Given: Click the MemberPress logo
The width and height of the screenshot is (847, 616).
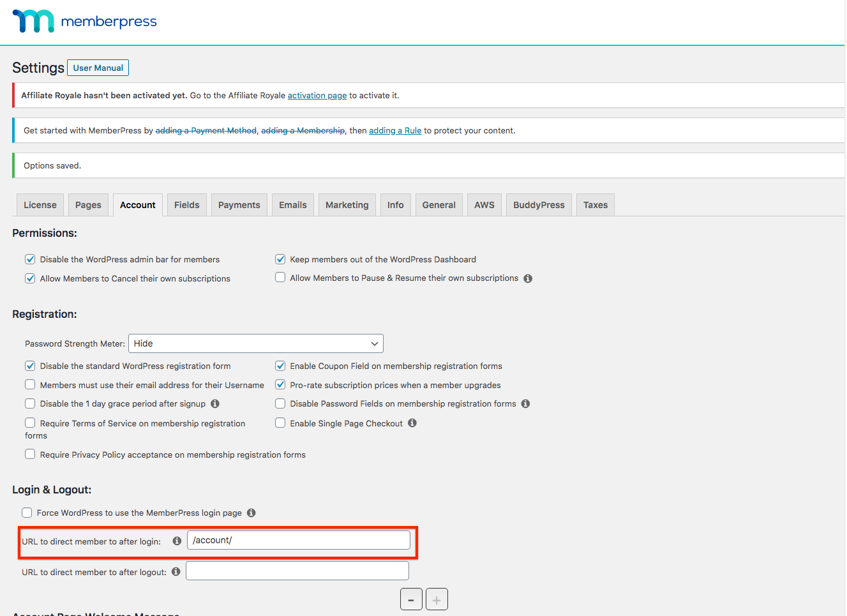Looking at the screenshot, I should [x=84, y=21].
